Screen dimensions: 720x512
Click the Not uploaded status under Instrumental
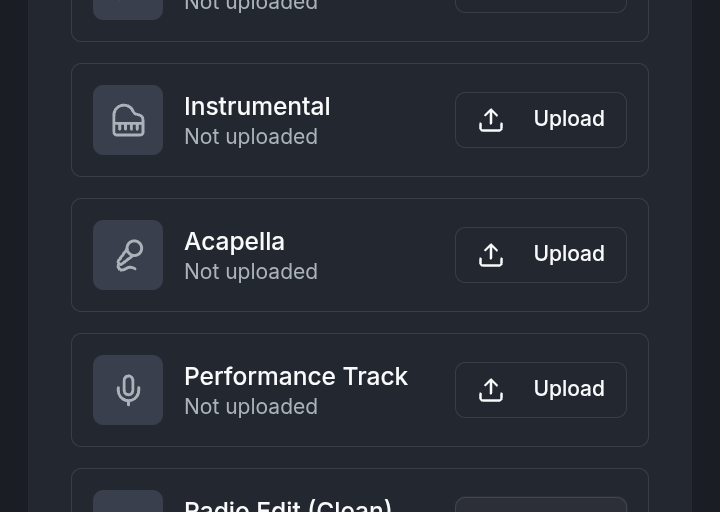point(251,136)
